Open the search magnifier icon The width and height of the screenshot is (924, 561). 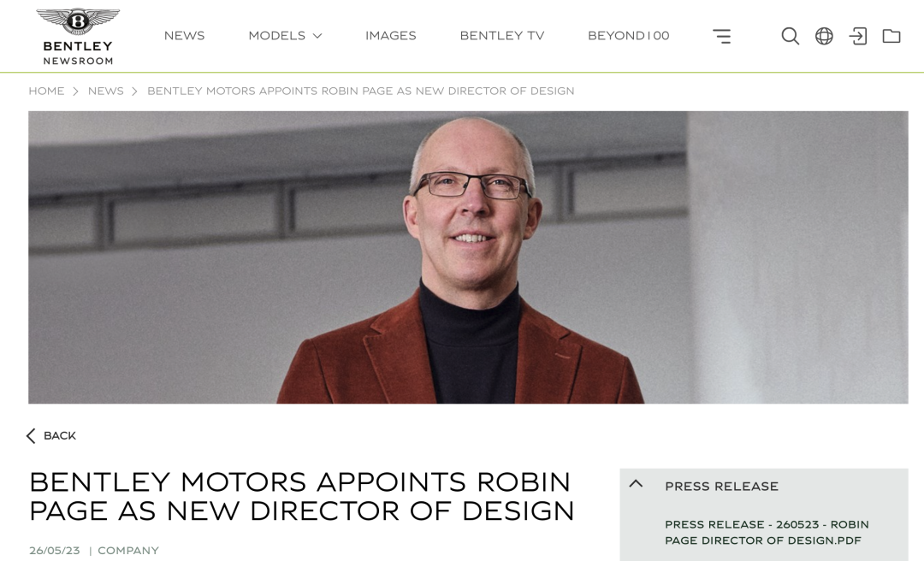790,36
